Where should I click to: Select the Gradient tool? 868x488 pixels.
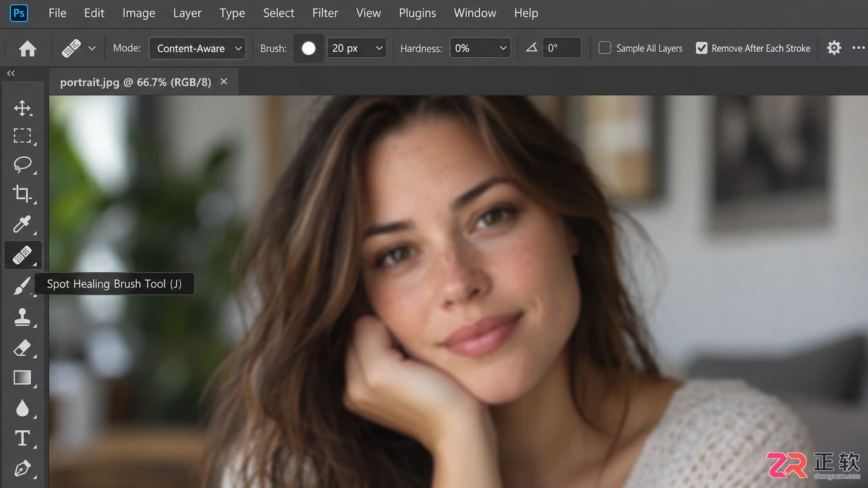[22, 378]
